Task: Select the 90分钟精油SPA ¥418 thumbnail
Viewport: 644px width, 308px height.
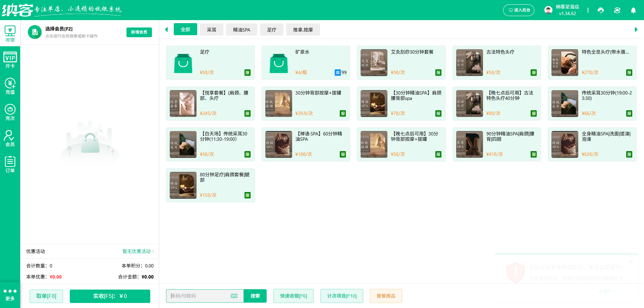Action: [470, 144]
